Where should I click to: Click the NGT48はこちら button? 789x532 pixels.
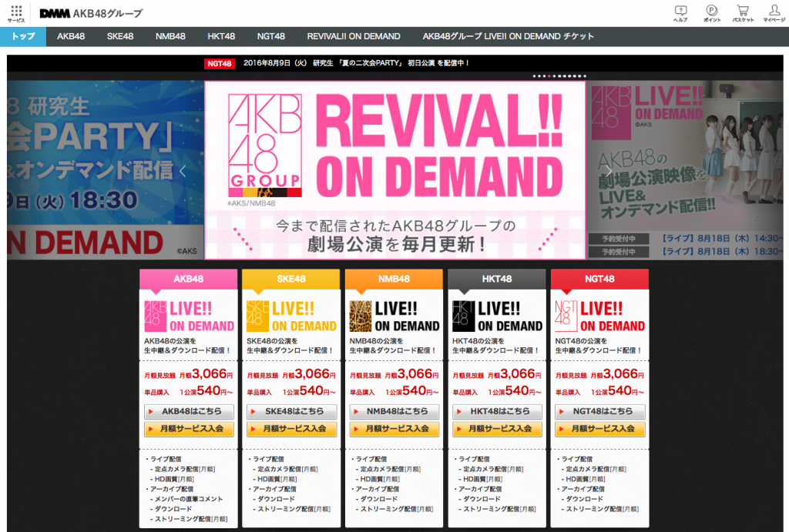[x=599, y=411]
